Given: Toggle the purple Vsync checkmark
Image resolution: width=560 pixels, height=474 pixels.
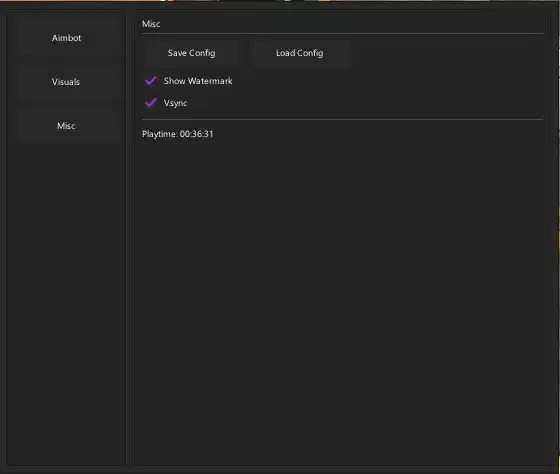Looking at the screenshot, I should tap(151, 103).
